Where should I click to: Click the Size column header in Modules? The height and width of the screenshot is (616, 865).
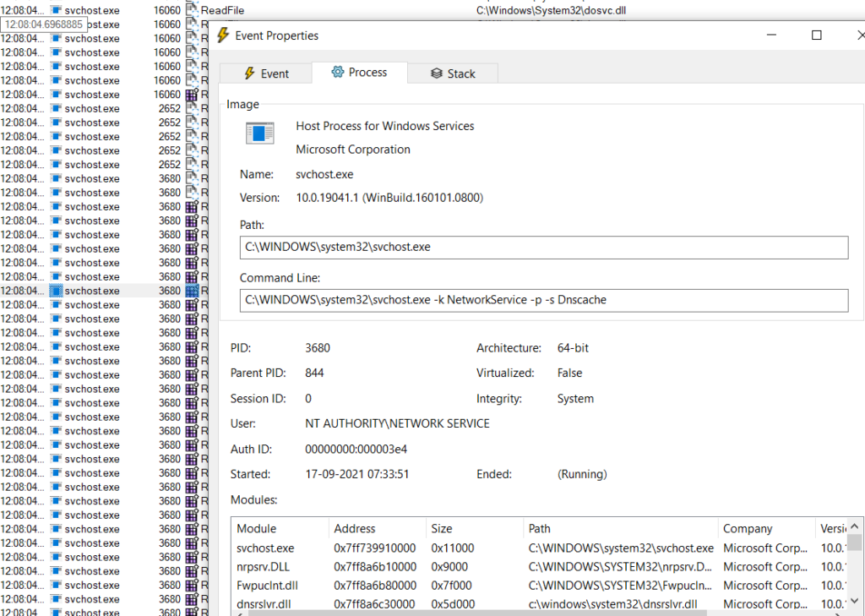[x=473, y=529]
